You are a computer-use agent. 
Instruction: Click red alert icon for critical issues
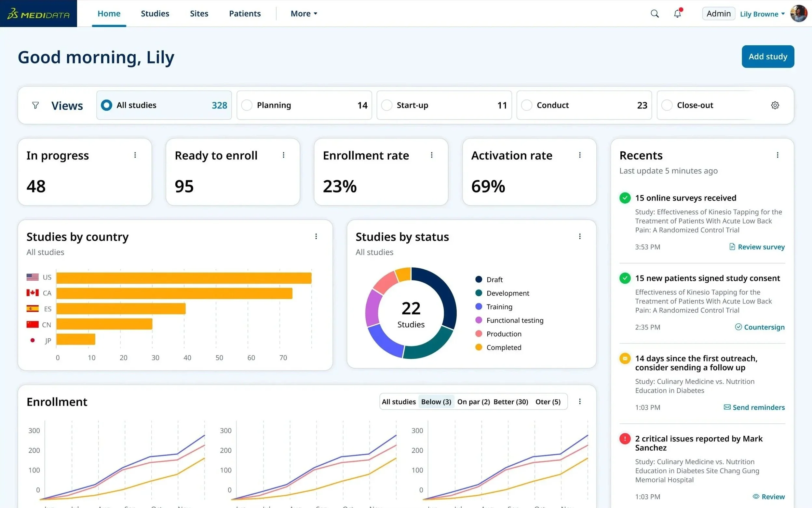pyautogui.click(x=625, y=439)
